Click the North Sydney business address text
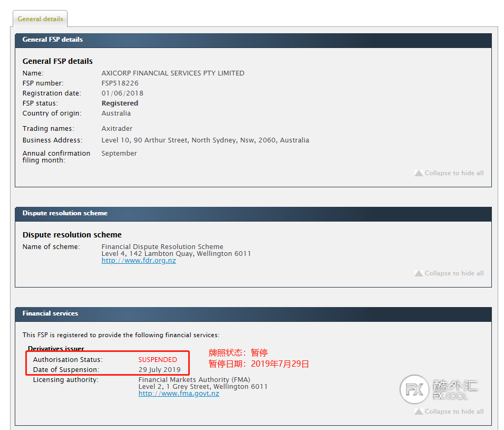504x430 pixels. pos(205,140)
